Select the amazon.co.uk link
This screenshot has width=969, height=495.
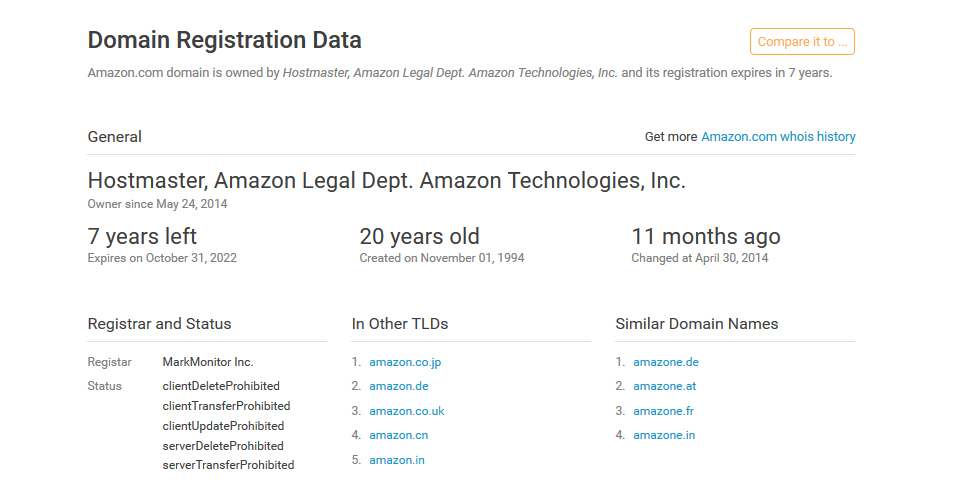(x=406, y=411)
